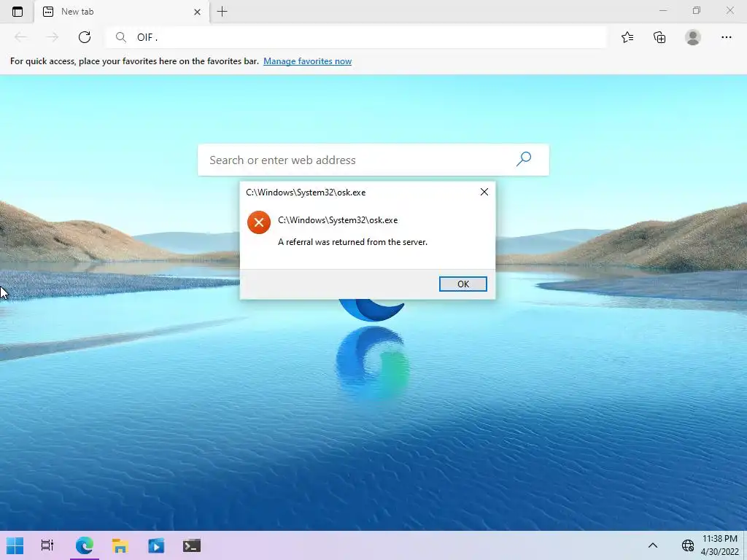The width and height of the screenshot is (747, 560).
Task: Open the terminal app on the taskbar
Action: click(x=192, y=545)
